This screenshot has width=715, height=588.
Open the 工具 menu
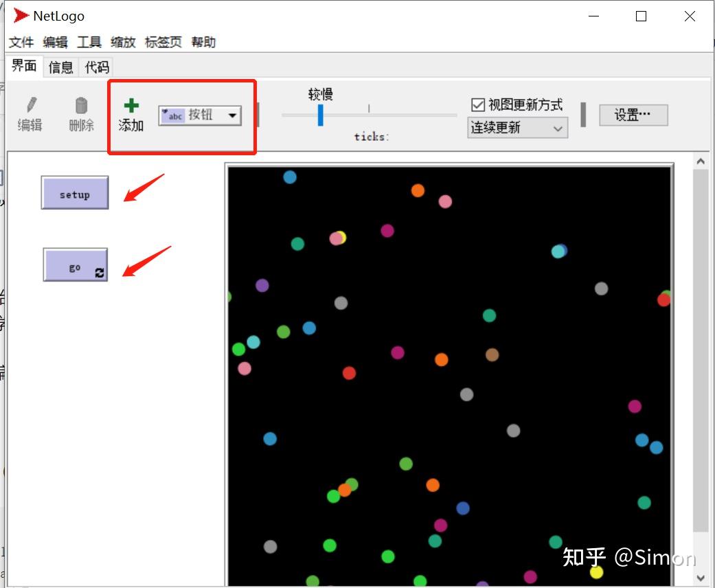90,42
